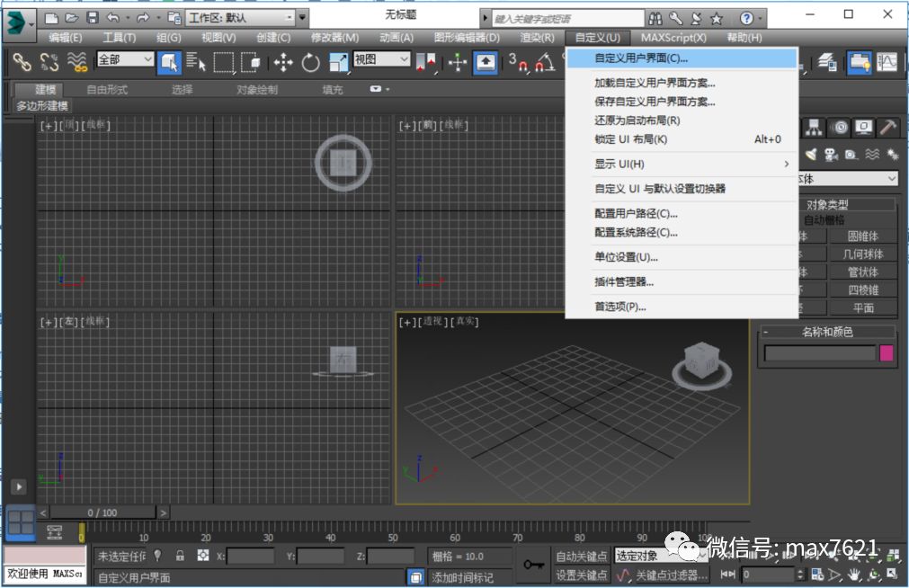The height and width of the screenshot is (588, 909).
Task: Click the object name input field
Action: (x=819, y=353)
